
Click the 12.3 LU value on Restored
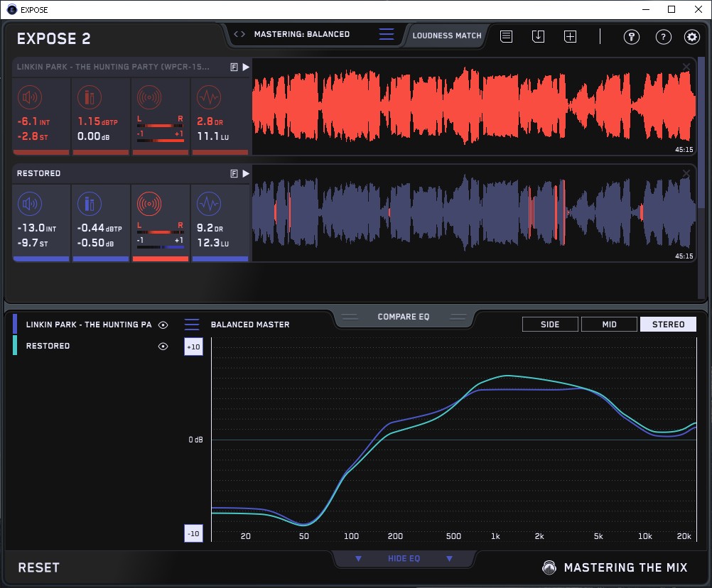213,243
